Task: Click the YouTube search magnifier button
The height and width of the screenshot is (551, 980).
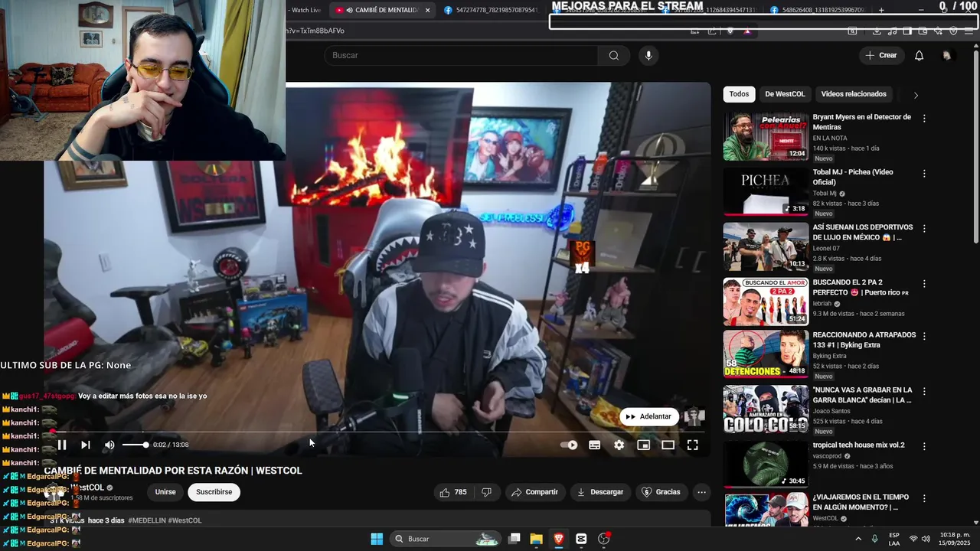Action: (x=614, y=55)
